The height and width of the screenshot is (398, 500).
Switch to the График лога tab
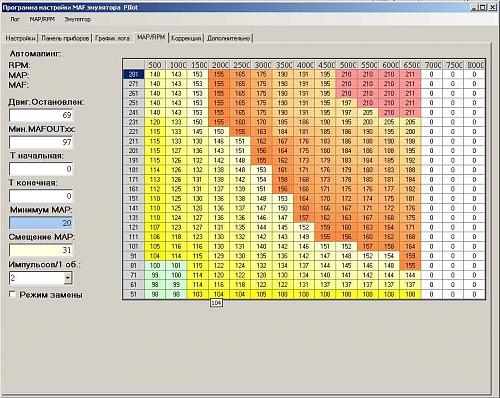112,38
